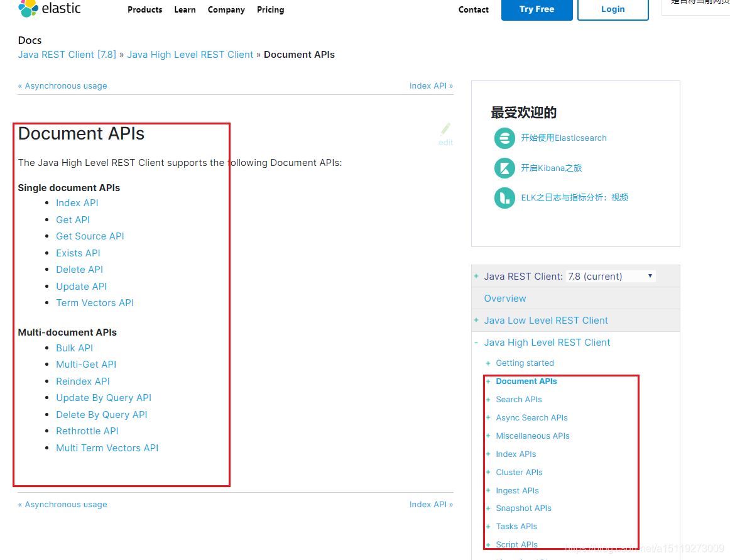
Task: Open the ELK之日志与指标分析 video link
Action: [574, 197]
